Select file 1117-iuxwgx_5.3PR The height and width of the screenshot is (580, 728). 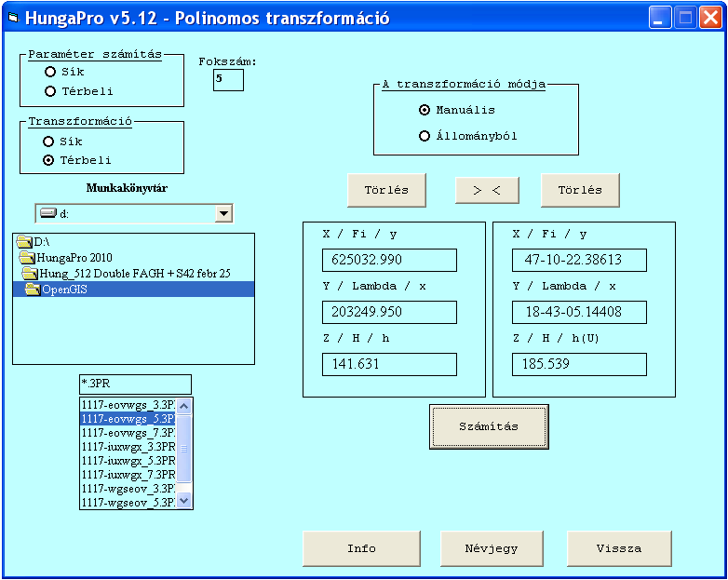coord(128,461)
